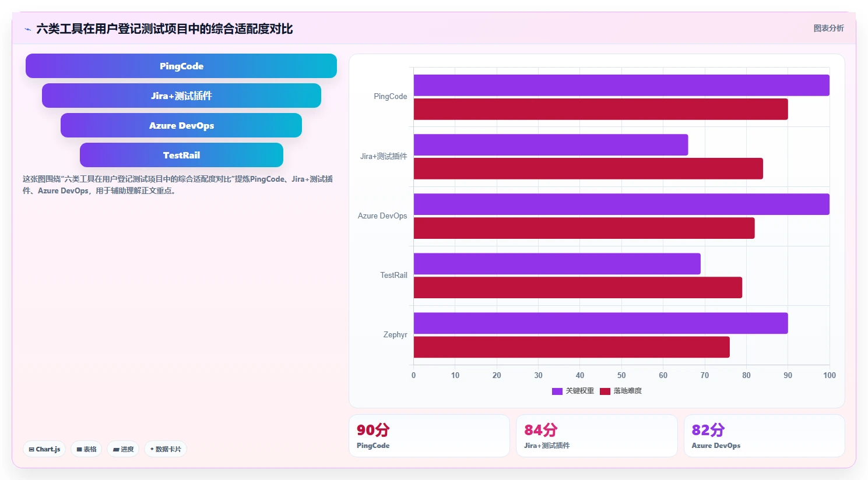This screenshot has width=868, height=480.
Task: Click the x-axis tick label 100
Action: coord(830,375)
